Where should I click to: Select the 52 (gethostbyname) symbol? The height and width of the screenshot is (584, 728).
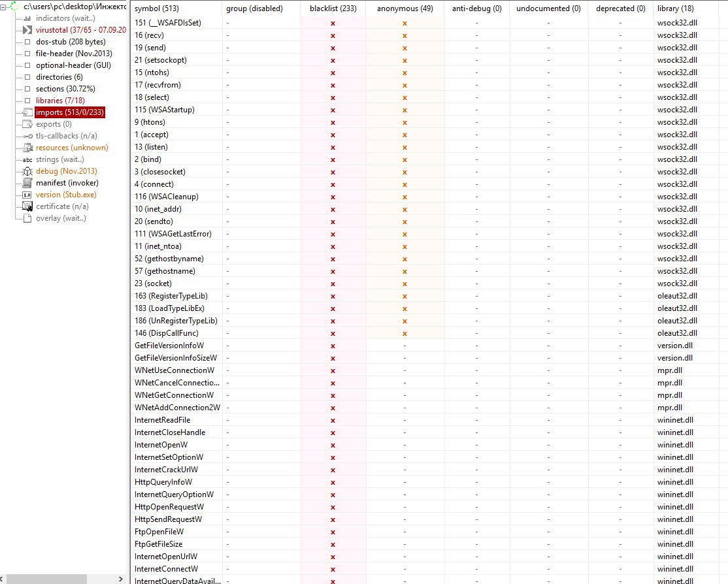tap(169, 259)
